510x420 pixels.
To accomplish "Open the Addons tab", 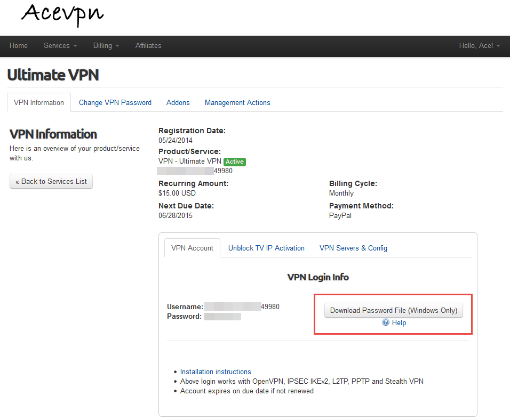I will (178, 103).
